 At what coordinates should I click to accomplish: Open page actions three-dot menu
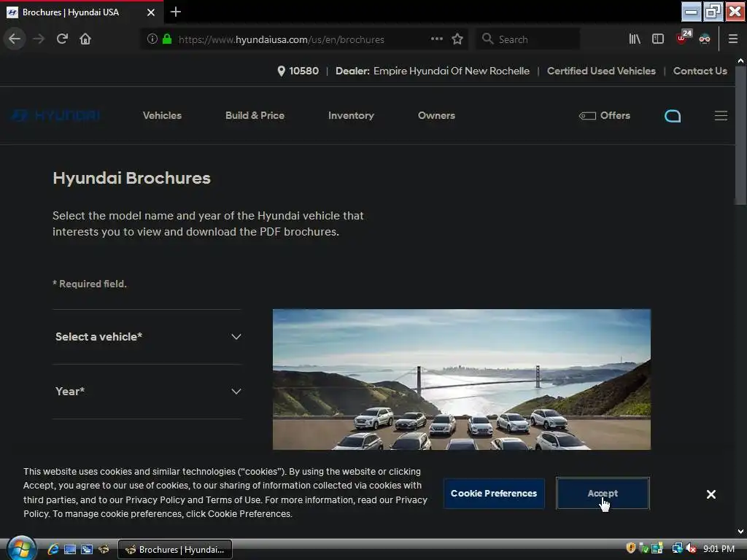[436, 39]
